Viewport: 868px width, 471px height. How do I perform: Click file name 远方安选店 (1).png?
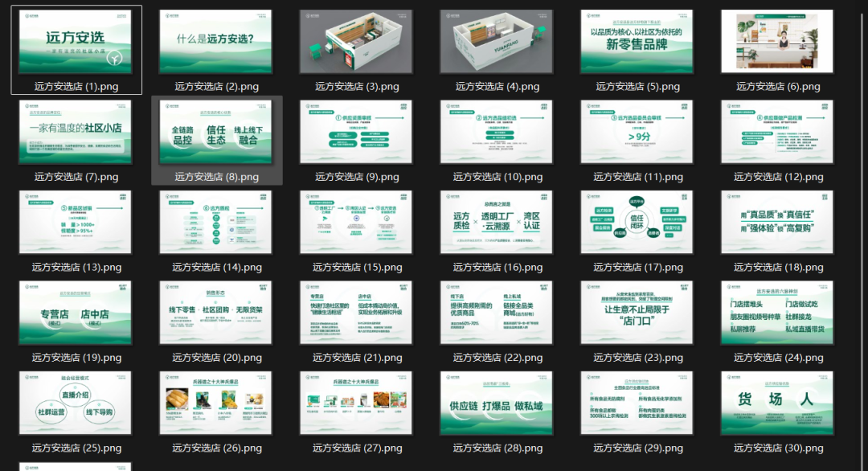tap(76, 86)
